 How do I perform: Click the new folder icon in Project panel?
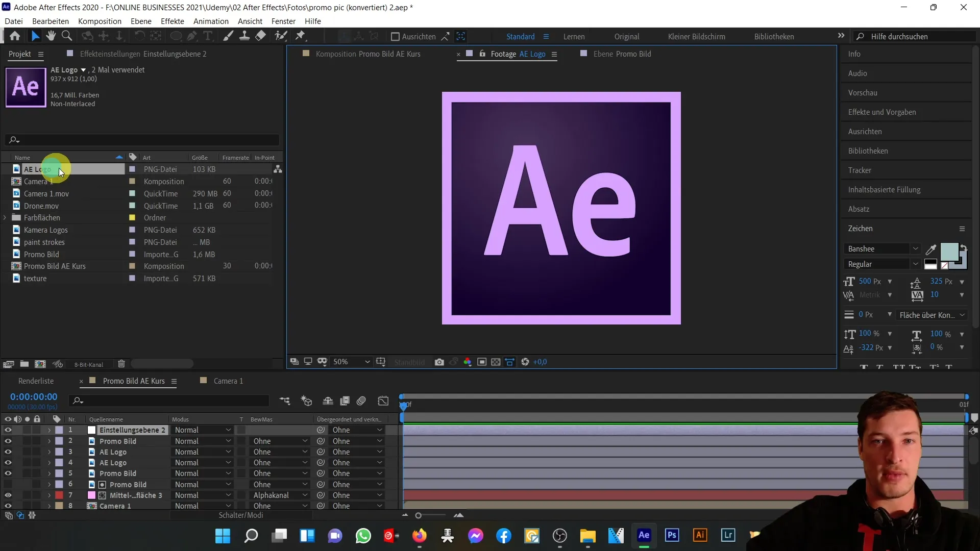[x=24, y=364]
